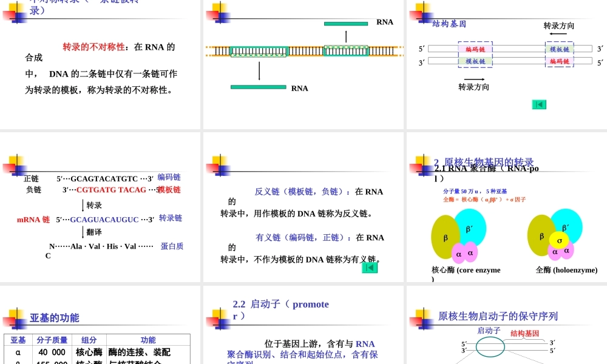Click the 翻译 arrow above the protein sequence
Viewport: 607px width, 364px height.
tap(82, 232)
